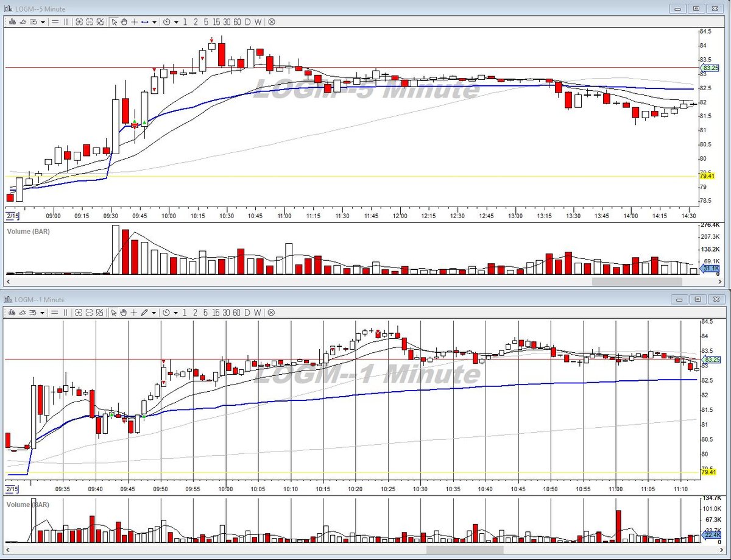Click the 83.25 price label on 5 Minute chart
The image size is (731, 560).
pyautogui.click(x=711, y=68)
